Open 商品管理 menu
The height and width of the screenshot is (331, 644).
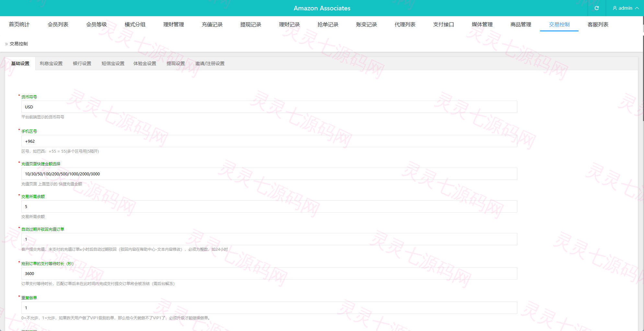521,24
